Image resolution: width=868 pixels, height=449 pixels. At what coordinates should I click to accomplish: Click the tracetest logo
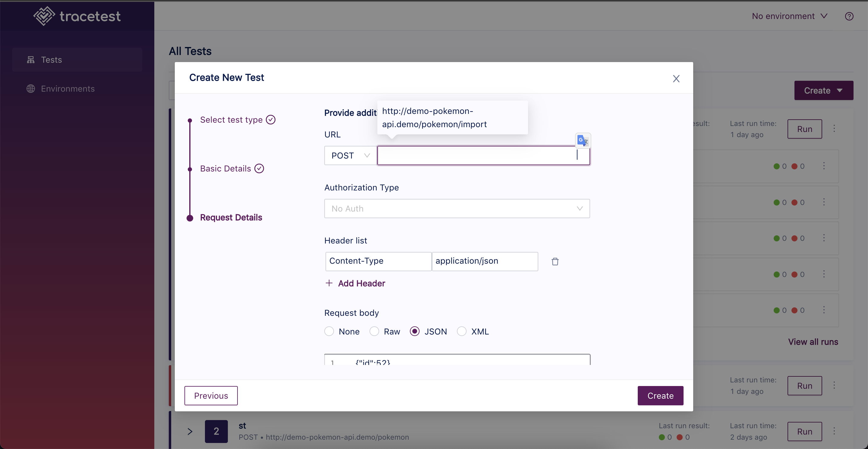coord(77,16)
